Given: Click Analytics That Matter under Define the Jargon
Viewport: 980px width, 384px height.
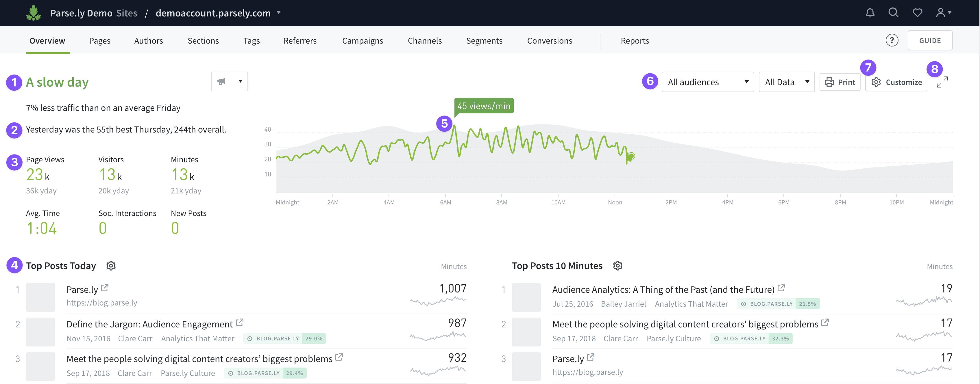Looking at the screenshot, I should [197, 338].
